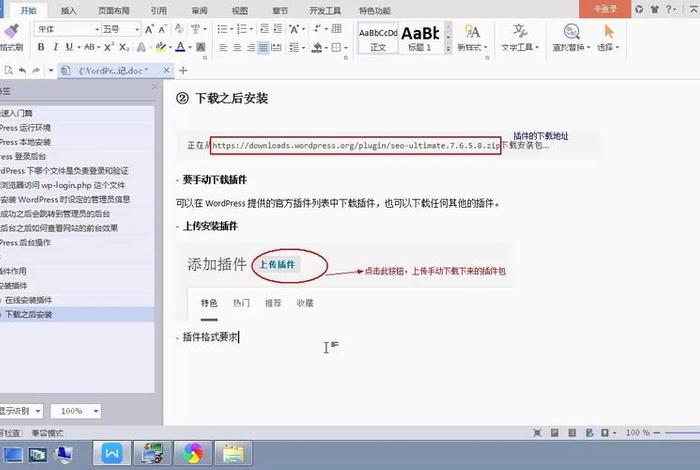This screenshot has height=470, width=700.
Task: Close the WordPr...记.doc tab
Action: pyautogui.click(x=166, y=71)
